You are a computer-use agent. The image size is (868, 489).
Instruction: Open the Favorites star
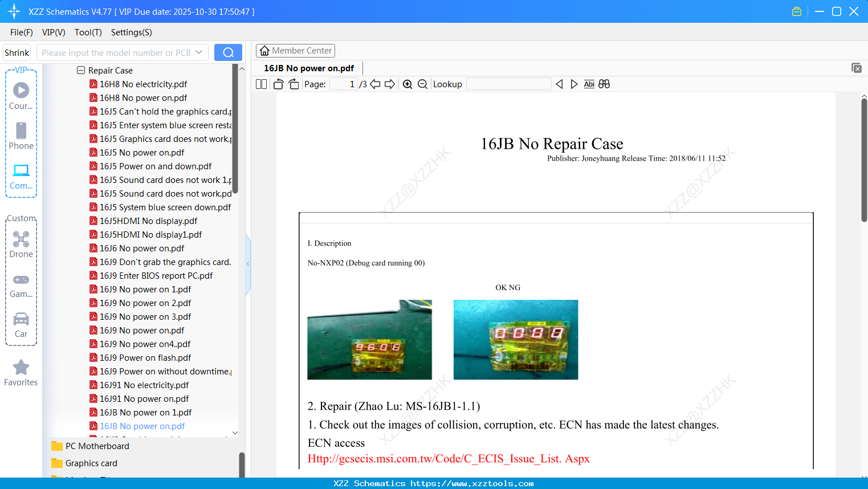coord(21,373)
